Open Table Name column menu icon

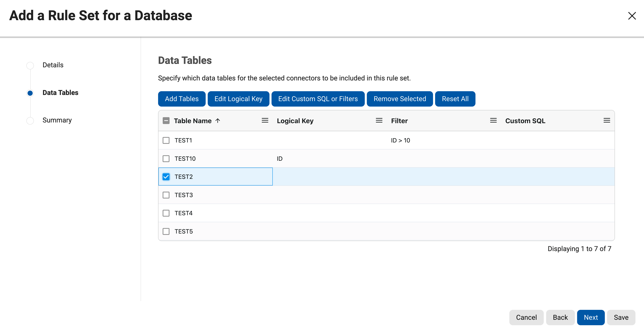(x=265, y=121)
